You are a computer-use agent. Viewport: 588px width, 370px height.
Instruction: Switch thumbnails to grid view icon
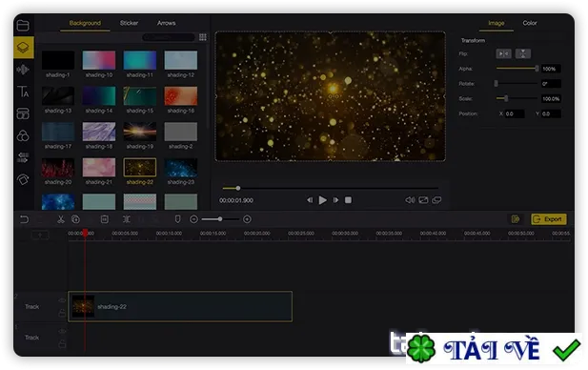pos(203,37)
